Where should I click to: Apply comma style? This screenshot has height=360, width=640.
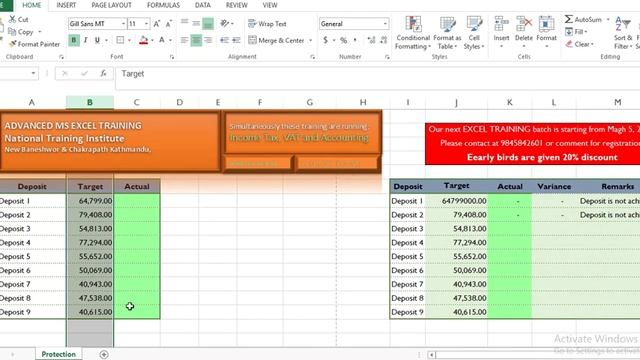pos(355,40)
